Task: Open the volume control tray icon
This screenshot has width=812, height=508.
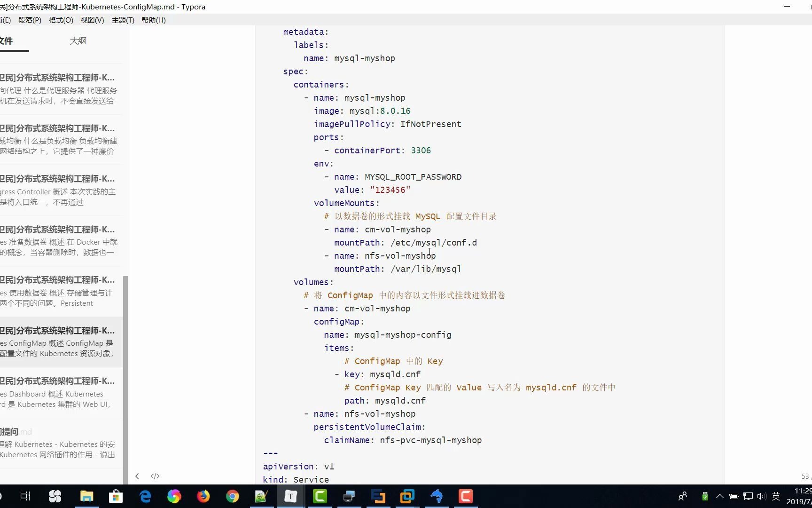Action: (762, 496)
